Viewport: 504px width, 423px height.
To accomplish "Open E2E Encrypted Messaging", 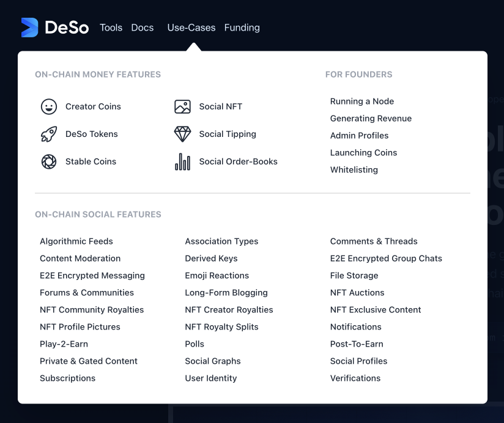I will (92, 276).
